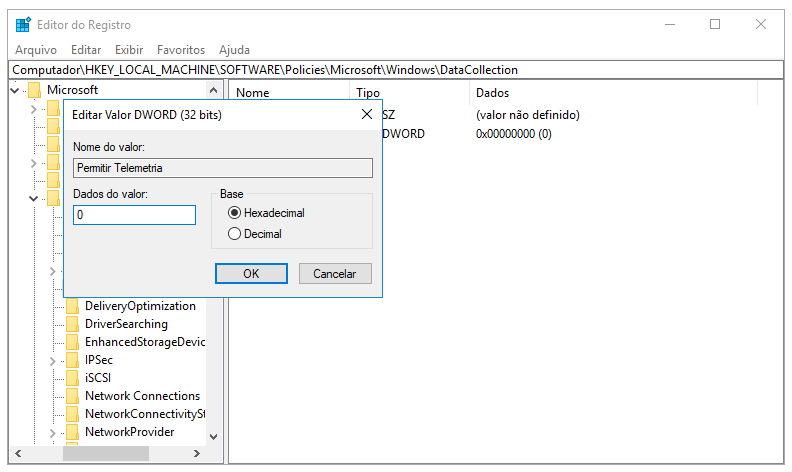Select the Decimal base option
Viewport: 792px width, 472px height.
point(235,234)
